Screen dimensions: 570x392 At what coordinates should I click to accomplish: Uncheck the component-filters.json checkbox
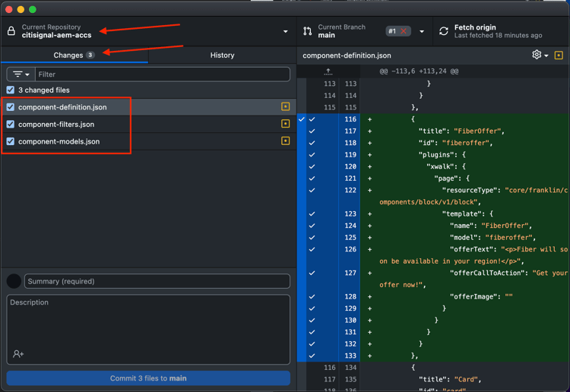tap(11, 124)
